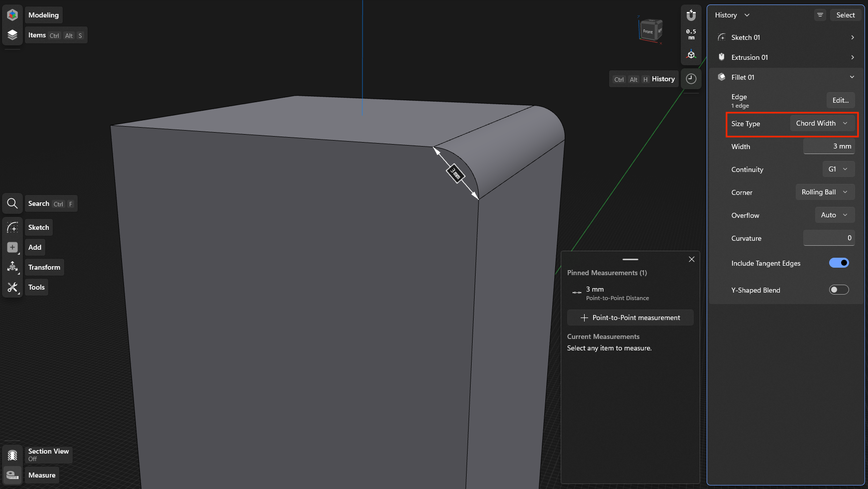868x489 pixels.
Task: Select the Transform tool icon
Action: click(x=12, y=267)
